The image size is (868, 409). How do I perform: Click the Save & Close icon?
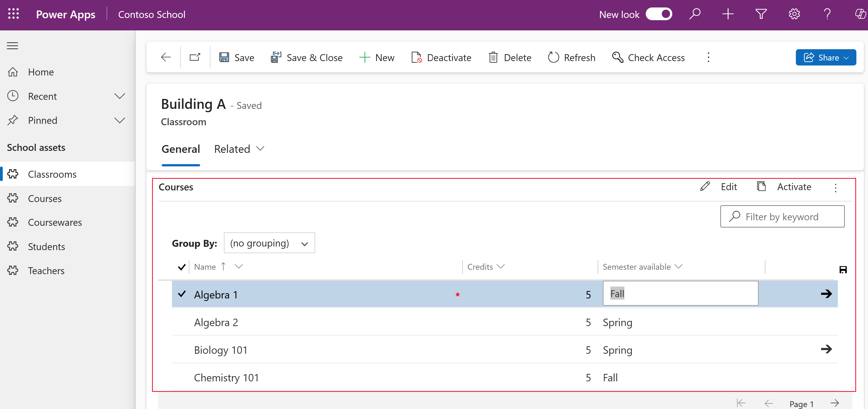pyautogui.click(x=275, y=57)
